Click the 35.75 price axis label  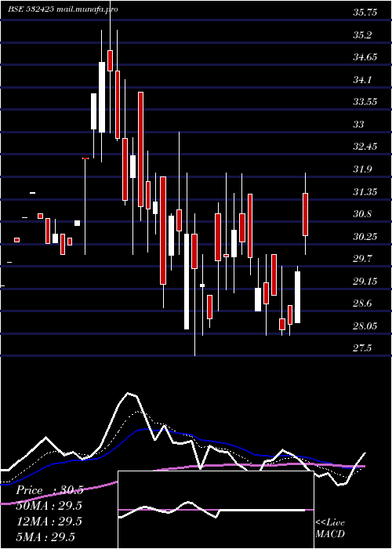point(365,13)
